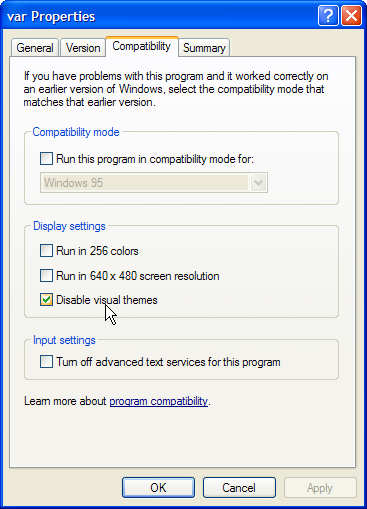Screen dimensions: 367x509
Task: Uncheck Disable visual themes
Action: (x=46, y=300)
